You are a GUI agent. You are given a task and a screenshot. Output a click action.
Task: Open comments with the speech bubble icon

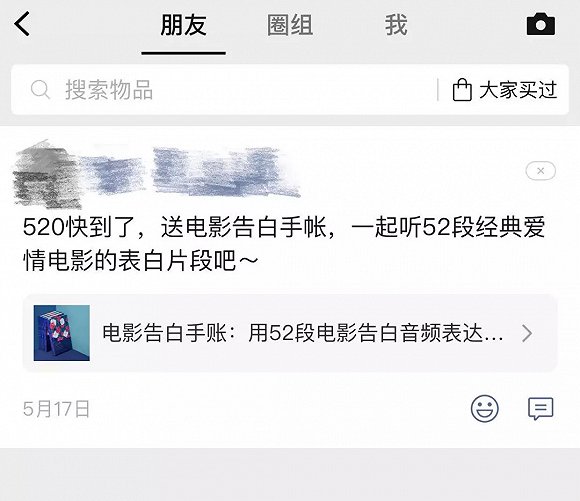540,408
